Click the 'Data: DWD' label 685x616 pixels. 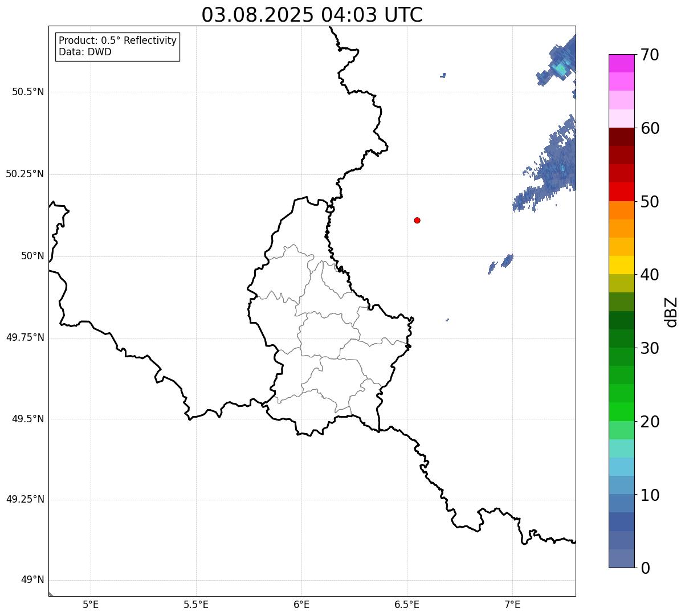point(85,52)
